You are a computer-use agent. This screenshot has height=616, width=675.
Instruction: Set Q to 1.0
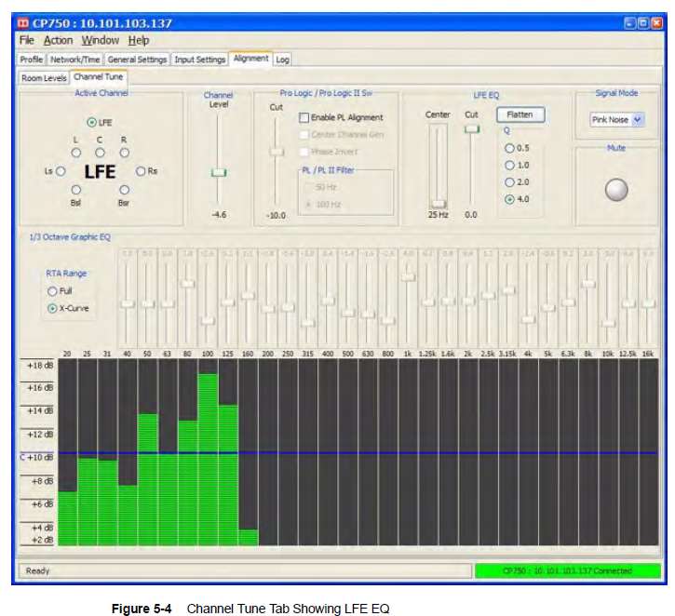click(509, 166)
